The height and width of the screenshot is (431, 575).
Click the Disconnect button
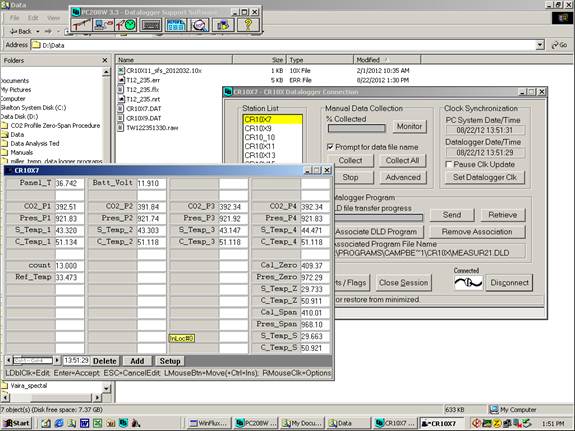(x=509, y=283)
